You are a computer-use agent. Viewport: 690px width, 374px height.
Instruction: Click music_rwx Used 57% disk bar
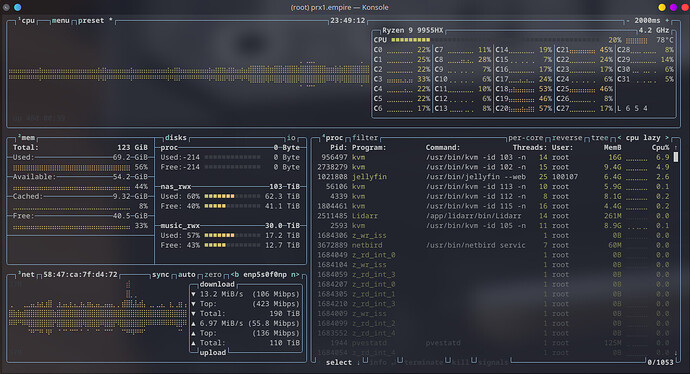(x=232, y=235)
